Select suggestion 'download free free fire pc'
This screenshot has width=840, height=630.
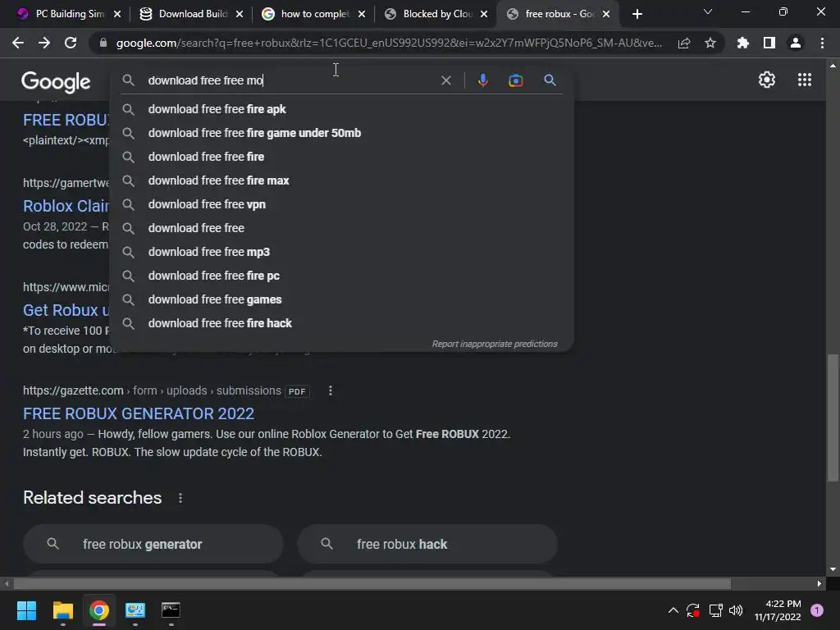pyautogui.click(x=341, y=276)
